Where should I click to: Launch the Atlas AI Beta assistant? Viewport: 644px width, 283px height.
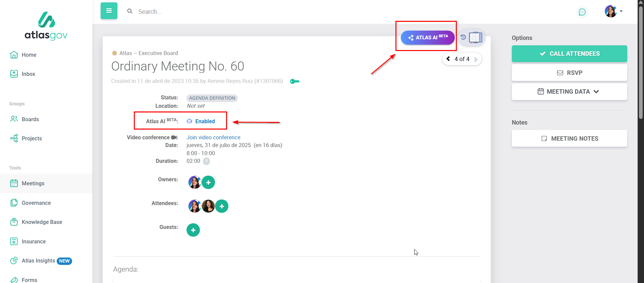pyautogui.click(x=427, y=38)
